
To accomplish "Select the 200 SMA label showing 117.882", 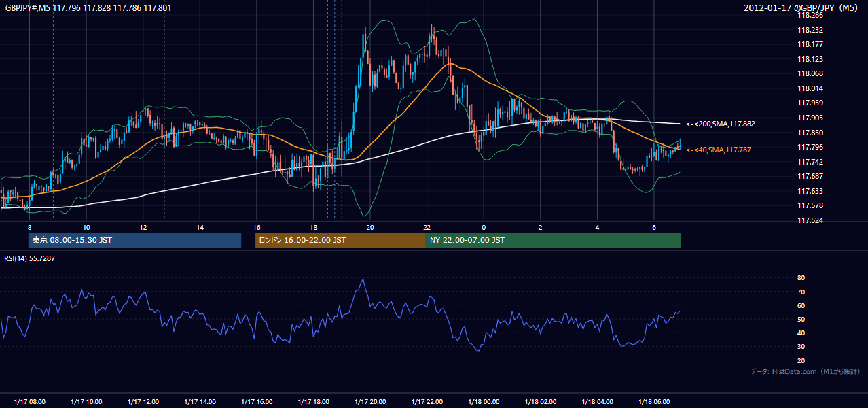I will pos(721,124).
